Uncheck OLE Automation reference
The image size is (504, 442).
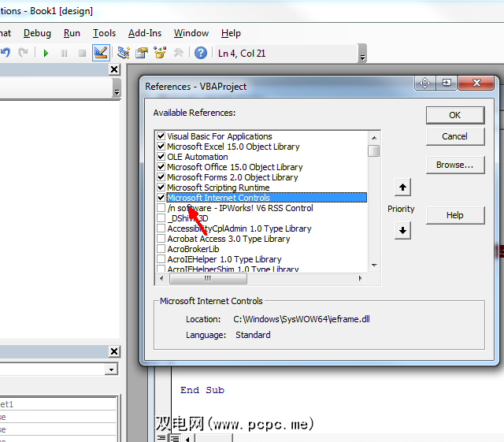click(x=161, y=156)
